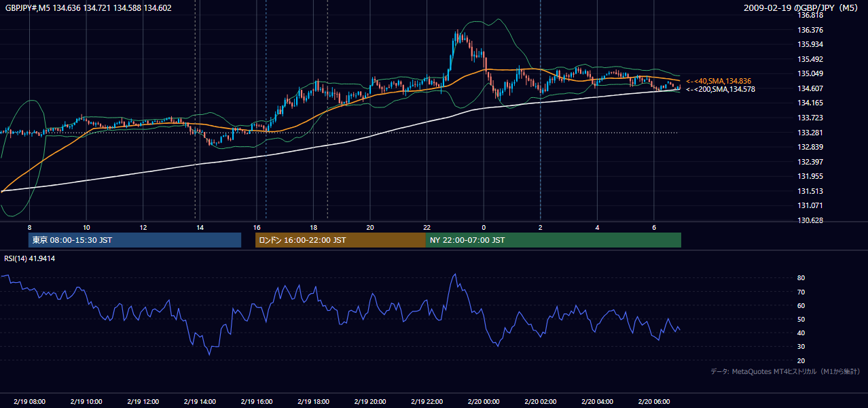Image resolution: width=868 pixels, height=408 pixels.
Task: Click the 2/20 02:00 time label
Action: (x=540, y=401)
